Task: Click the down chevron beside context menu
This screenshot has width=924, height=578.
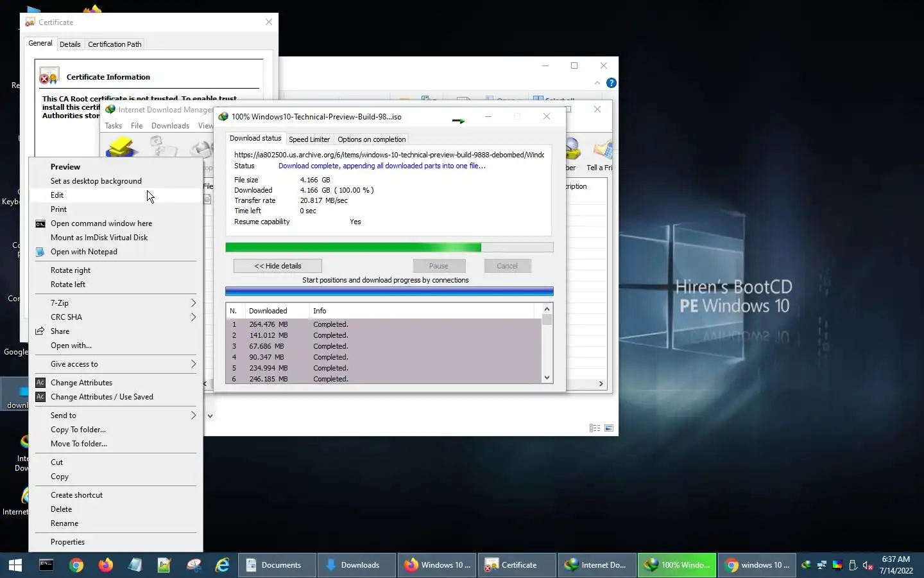Action: pos(210,416)
